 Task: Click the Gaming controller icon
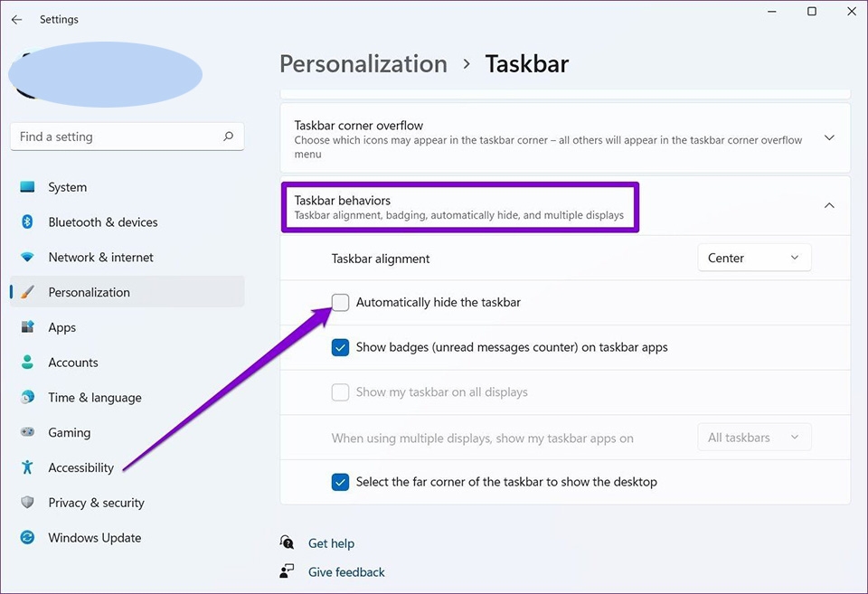click(x=27, y=432)
